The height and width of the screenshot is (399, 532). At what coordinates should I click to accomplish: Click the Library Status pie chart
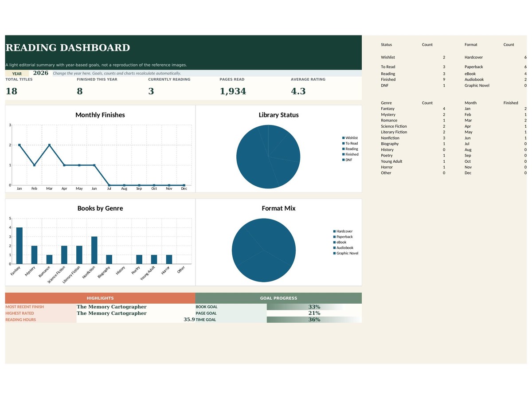click(x=268, y=156)
